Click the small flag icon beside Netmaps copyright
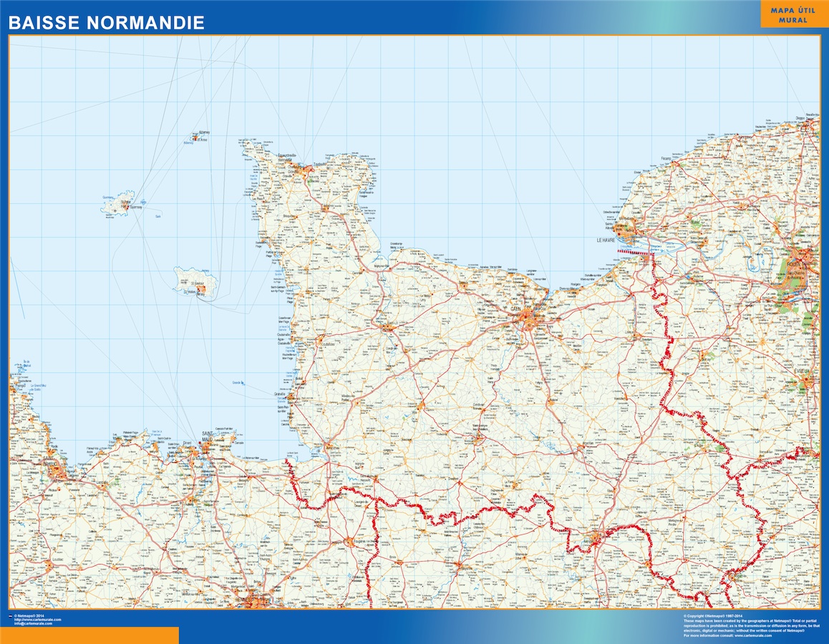The width and height of the screenshot is (829, 644). [x=10, y=615]
